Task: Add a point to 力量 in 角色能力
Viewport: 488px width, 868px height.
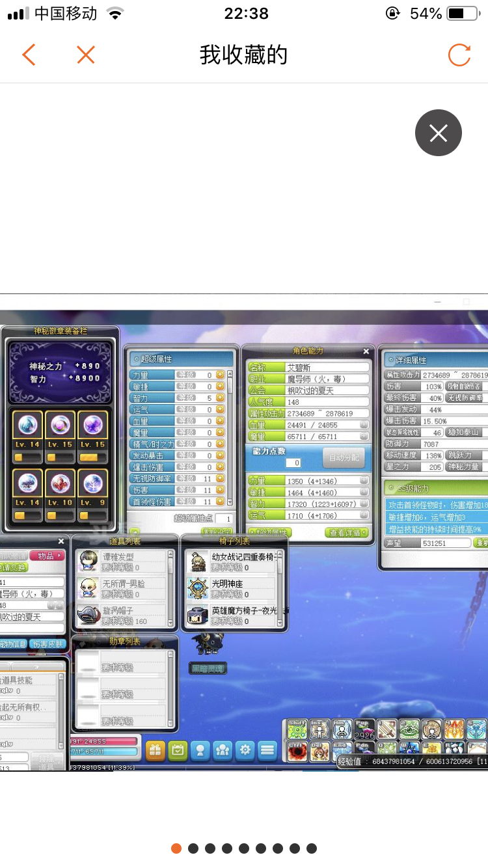Action: click(x=364, y=480)
